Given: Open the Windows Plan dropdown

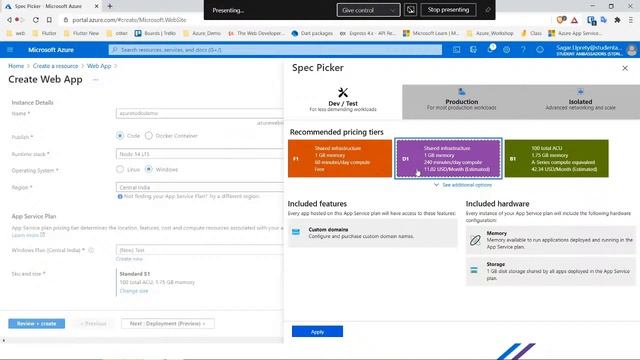Looking at the screenshot, I should (x=199, y=250).
